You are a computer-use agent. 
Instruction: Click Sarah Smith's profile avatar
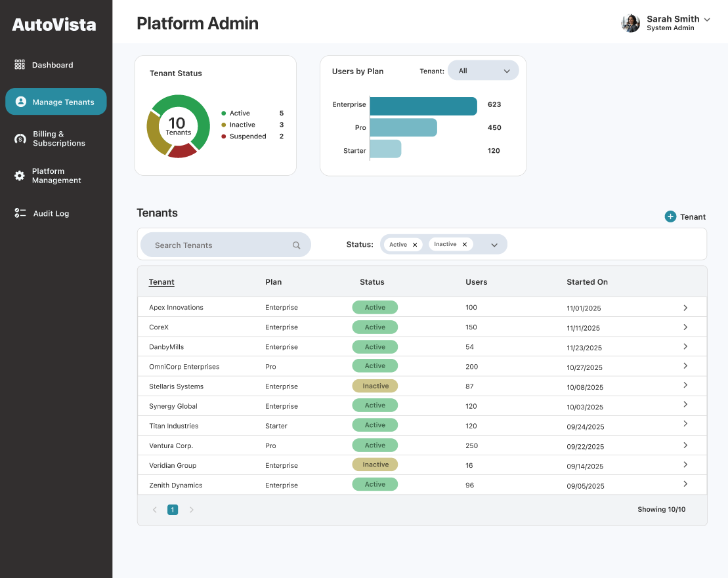click(x=630, y=23)
